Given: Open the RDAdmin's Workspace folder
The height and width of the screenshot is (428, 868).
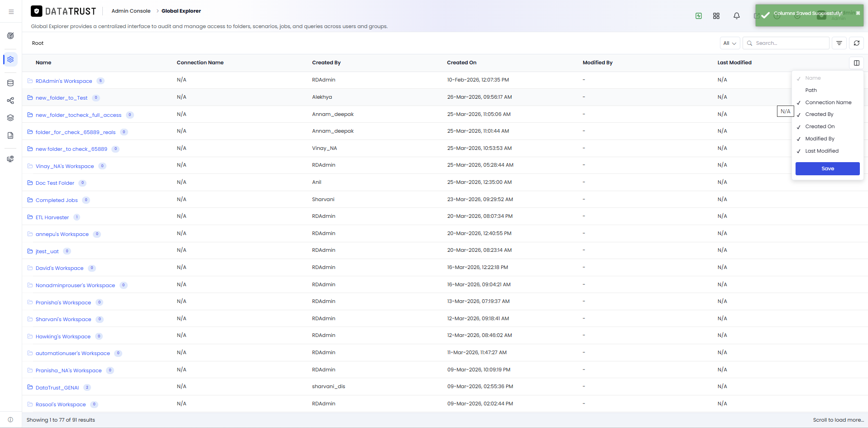Looking at the screenshot, I should click(64, 81).
